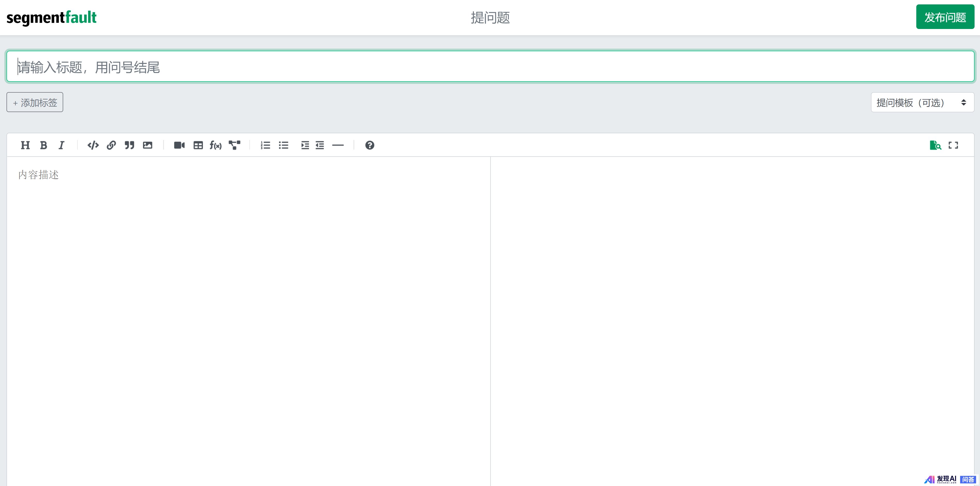
Task: Insert an image
Action: click(148, 145)
